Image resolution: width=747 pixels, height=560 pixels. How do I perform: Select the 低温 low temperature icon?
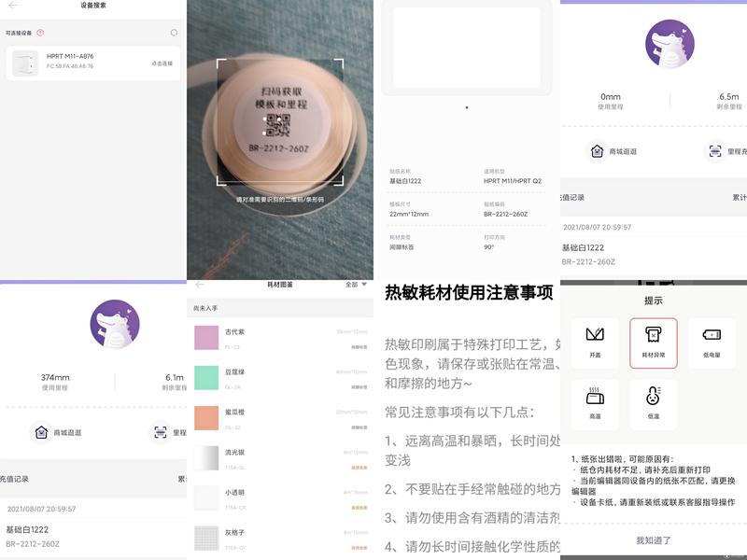click(654, 404)
